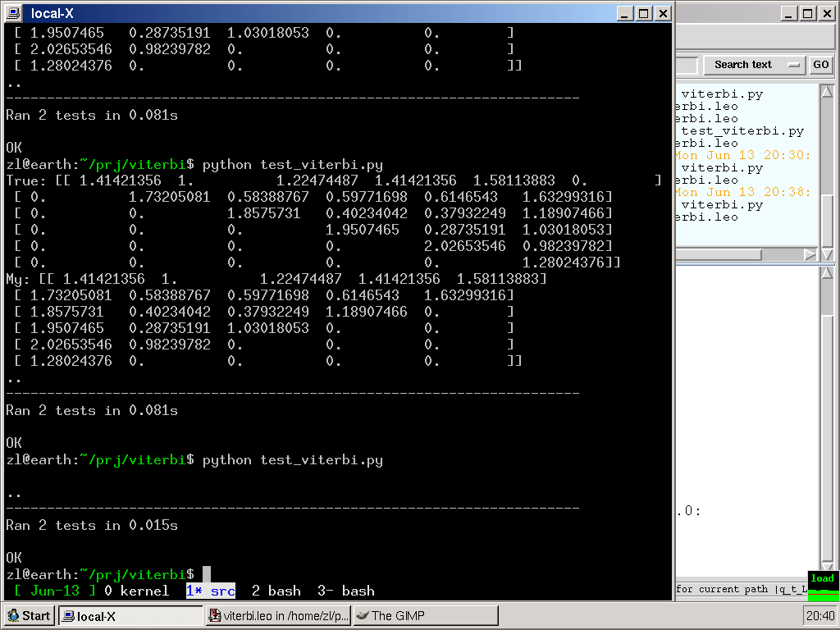Open the Search text dropdown
Screen dimensions: 840x630
(755, 65)
